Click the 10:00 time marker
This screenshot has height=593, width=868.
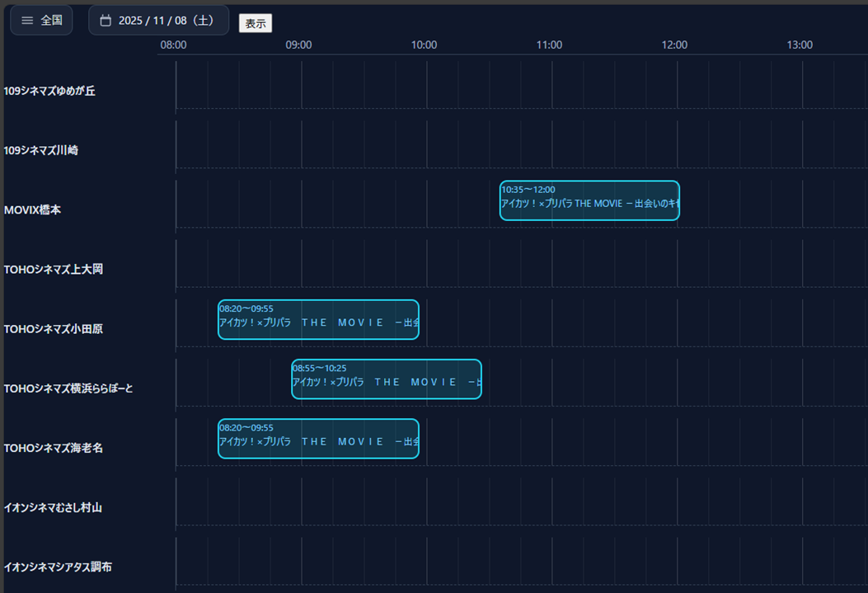coord(424,45)
